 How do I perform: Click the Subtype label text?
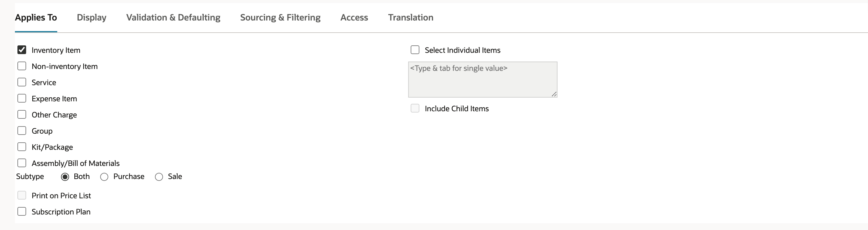30,177
